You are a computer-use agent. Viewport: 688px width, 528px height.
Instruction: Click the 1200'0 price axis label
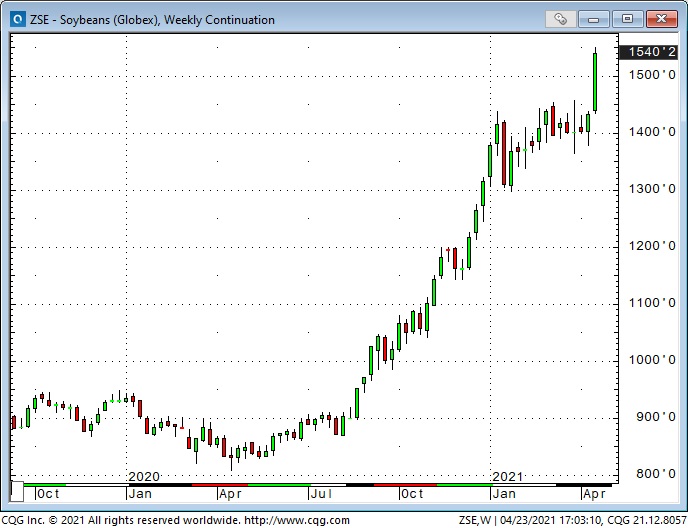pos(652,246)
